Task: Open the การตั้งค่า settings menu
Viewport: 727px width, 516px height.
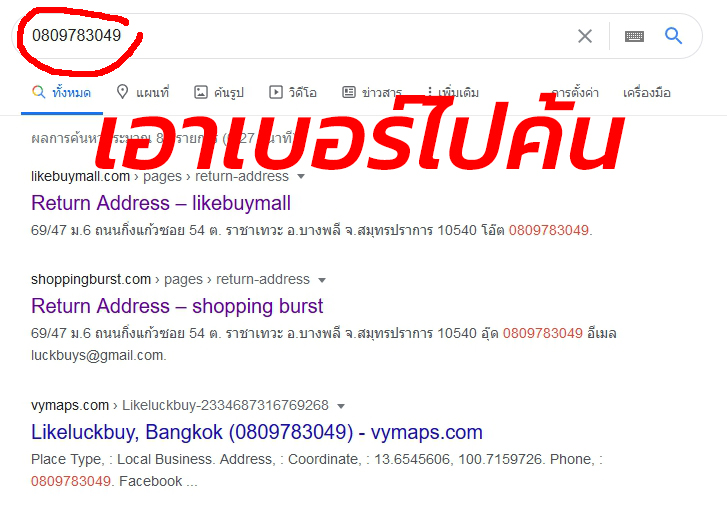Action: click(575, 92)
